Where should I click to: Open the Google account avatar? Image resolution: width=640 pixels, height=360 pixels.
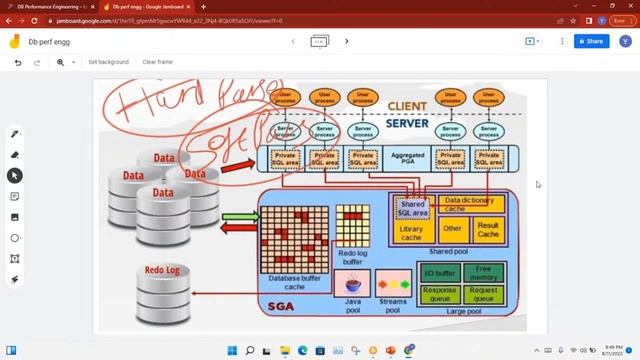(625, 41)
